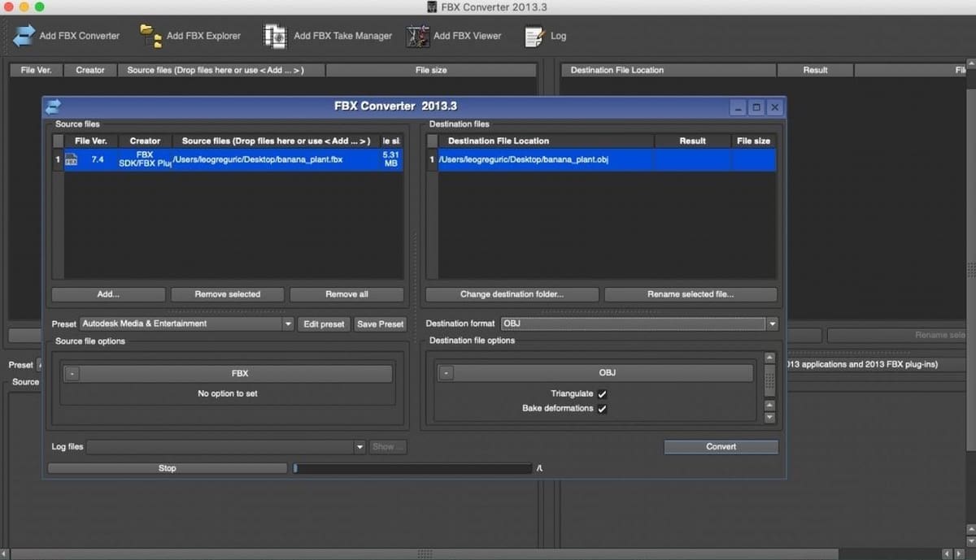Click background Destination File Location header
This screenshot has height=560, width=976.
(669, 70)
